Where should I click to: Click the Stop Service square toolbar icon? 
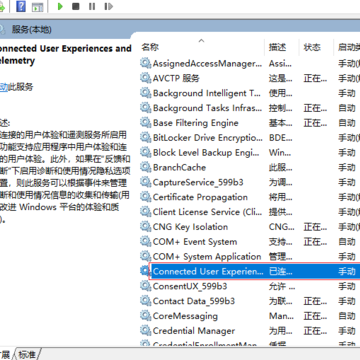(76, 6)
